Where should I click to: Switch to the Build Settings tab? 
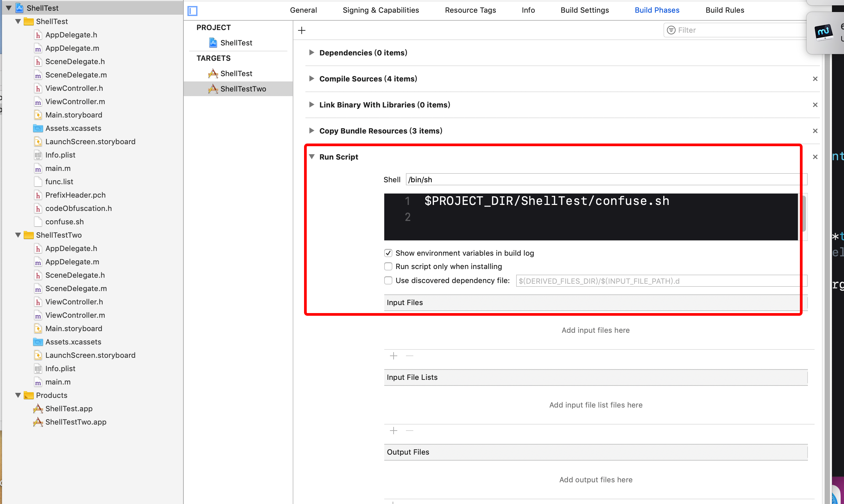click(x=584, y=10)
